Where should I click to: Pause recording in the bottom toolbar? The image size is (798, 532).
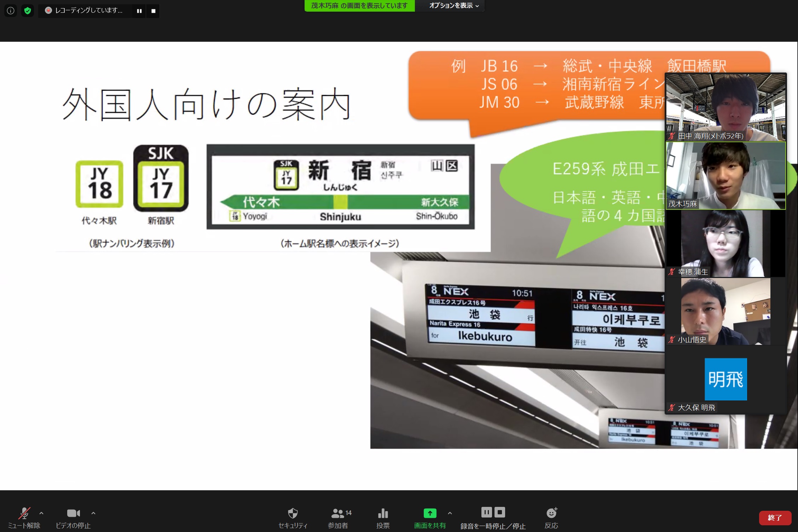click(x=487, y=512)
